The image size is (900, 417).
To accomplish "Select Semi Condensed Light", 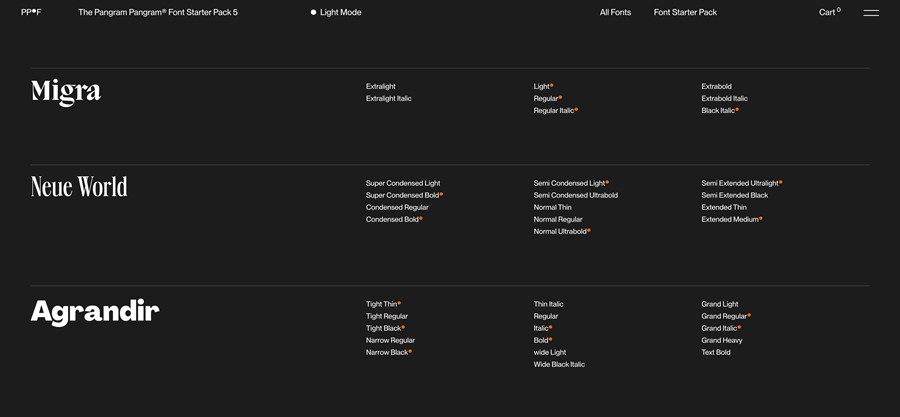I will pos(569,184).
